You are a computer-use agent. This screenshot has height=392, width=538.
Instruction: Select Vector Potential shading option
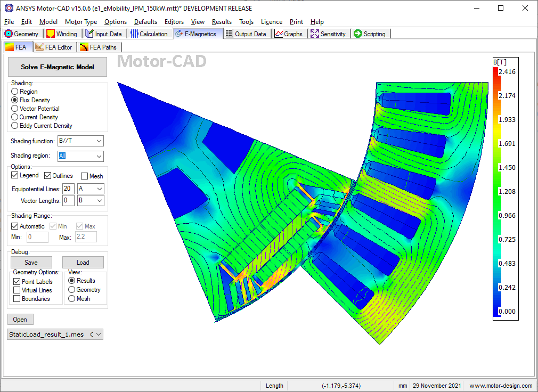[x=14, y=108]
